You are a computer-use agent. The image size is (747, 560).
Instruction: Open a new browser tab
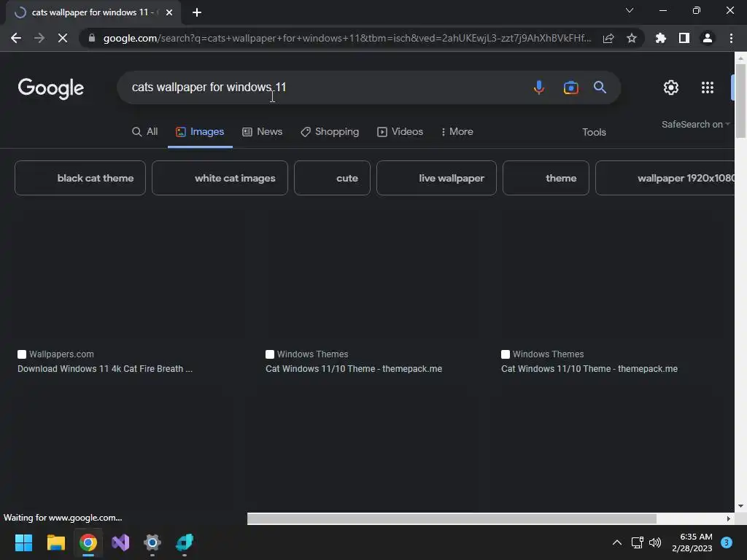197,12
